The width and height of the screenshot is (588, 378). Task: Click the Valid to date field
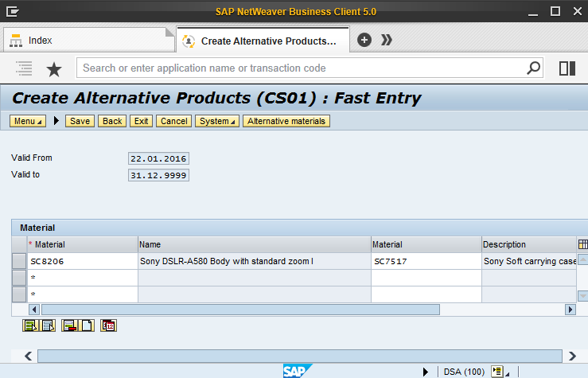tap(158, 175)
